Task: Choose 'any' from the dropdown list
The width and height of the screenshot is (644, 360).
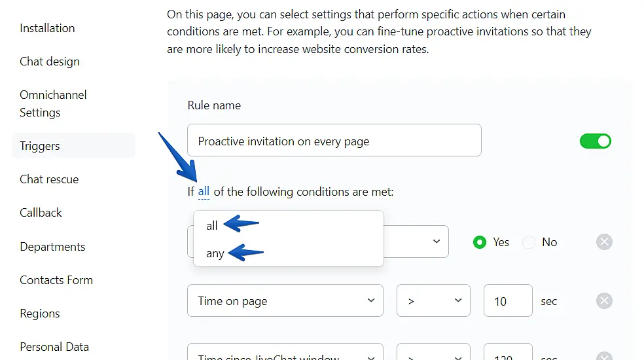Action: point(215,254)
